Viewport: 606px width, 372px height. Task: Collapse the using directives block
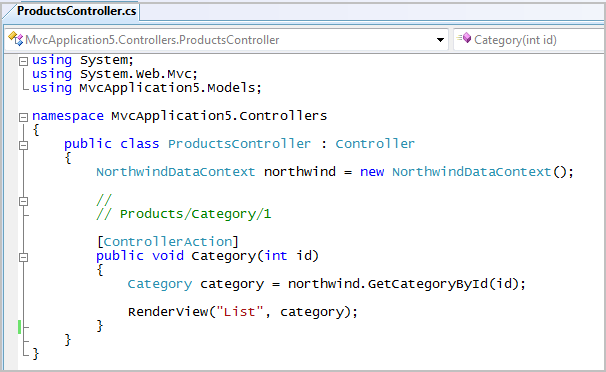click(x=24, y=61)
